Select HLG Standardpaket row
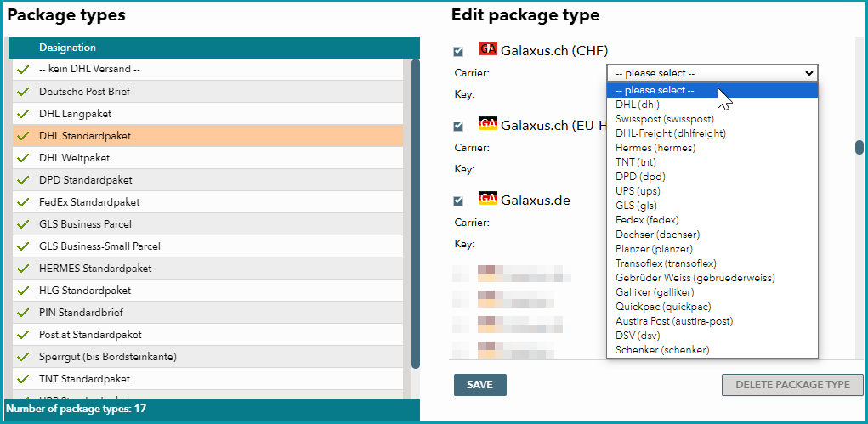 coord(207,291)
